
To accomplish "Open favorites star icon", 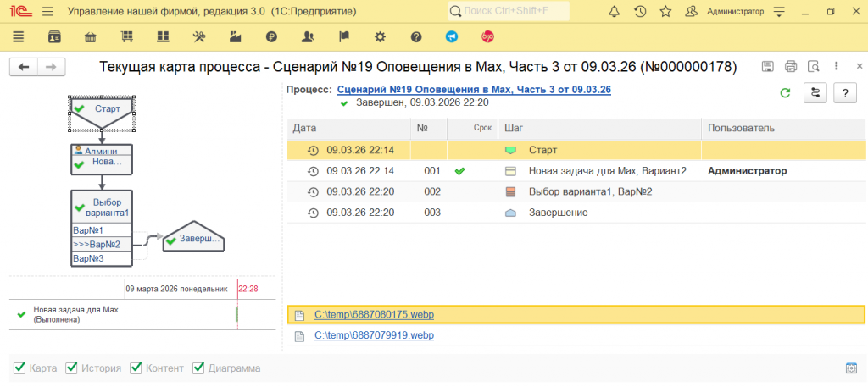I will [x=666, y=11].
